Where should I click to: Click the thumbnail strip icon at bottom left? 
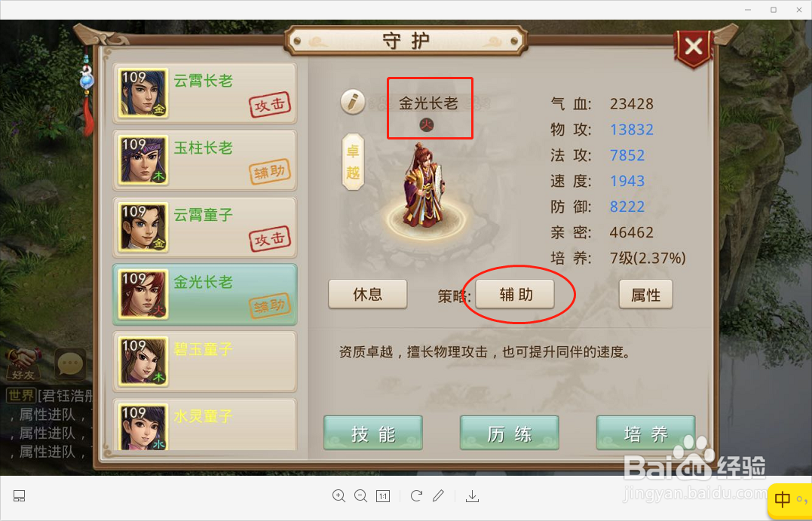19,496
